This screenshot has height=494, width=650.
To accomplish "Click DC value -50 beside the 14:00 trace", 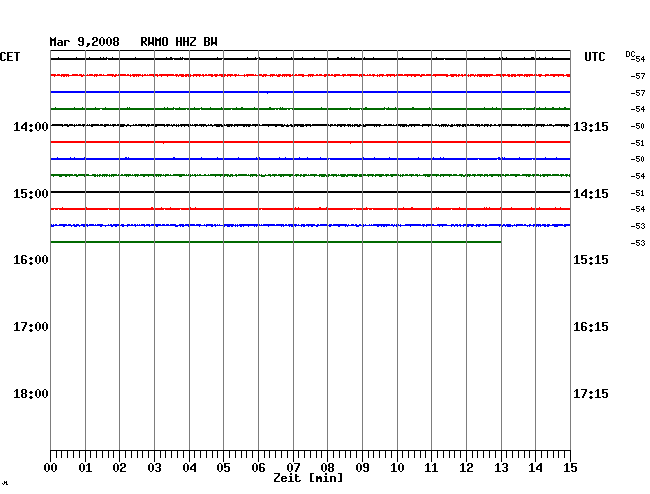I will [638, 126].
